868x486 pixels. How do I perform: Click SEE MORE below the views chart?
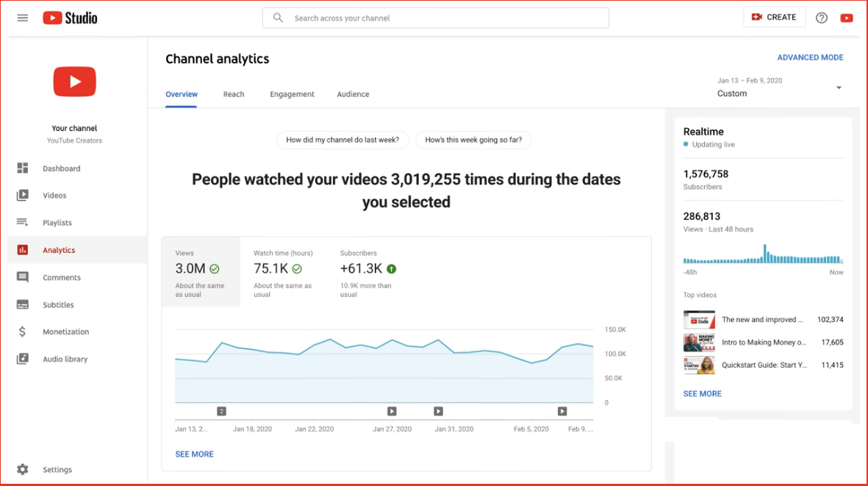[194, 454]
